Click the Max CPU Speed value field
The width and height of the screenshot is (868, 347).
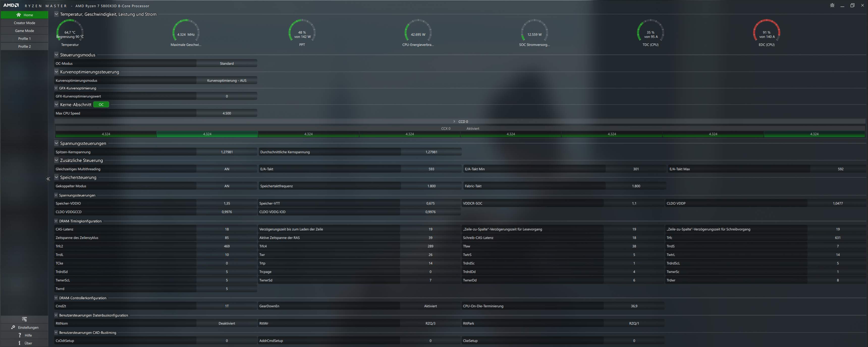tap(226, 113)
